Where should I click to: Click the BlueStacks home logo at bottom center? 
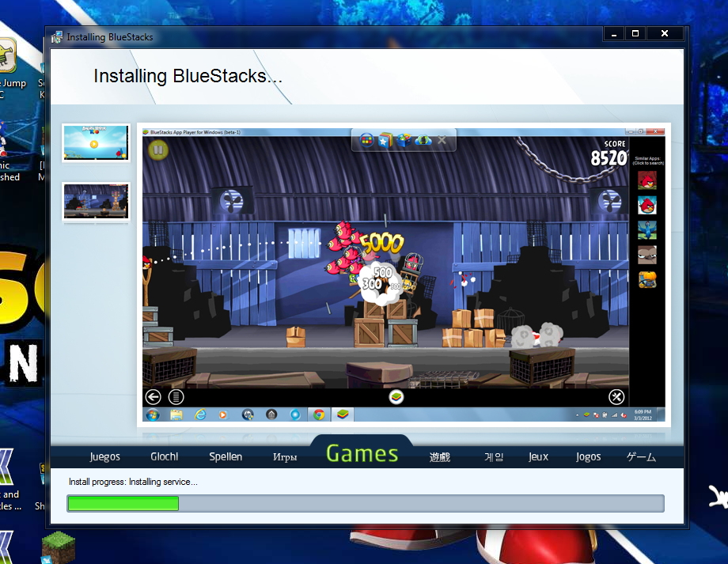pyautogui.click(x=396, y=397)
